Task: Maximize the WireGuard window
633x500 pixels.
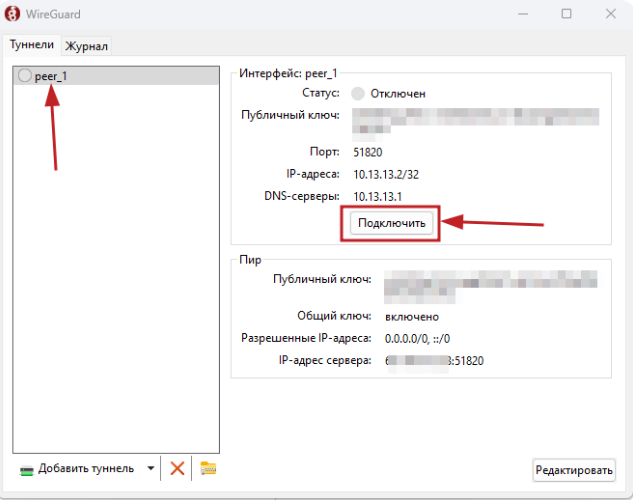Action: click(x=566, y=14)
